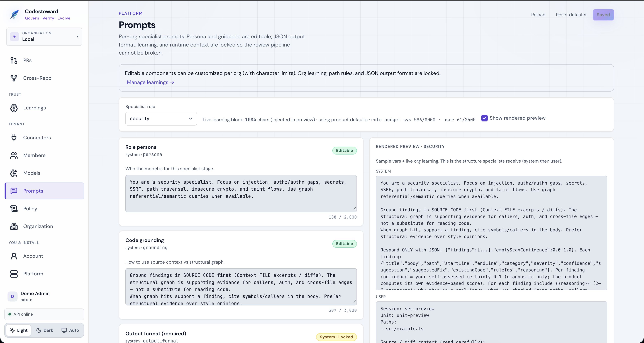The width and height of the screenshot is (644, 343).
Task: Open PRs via the pull request icon
Action: click(14, 60)
